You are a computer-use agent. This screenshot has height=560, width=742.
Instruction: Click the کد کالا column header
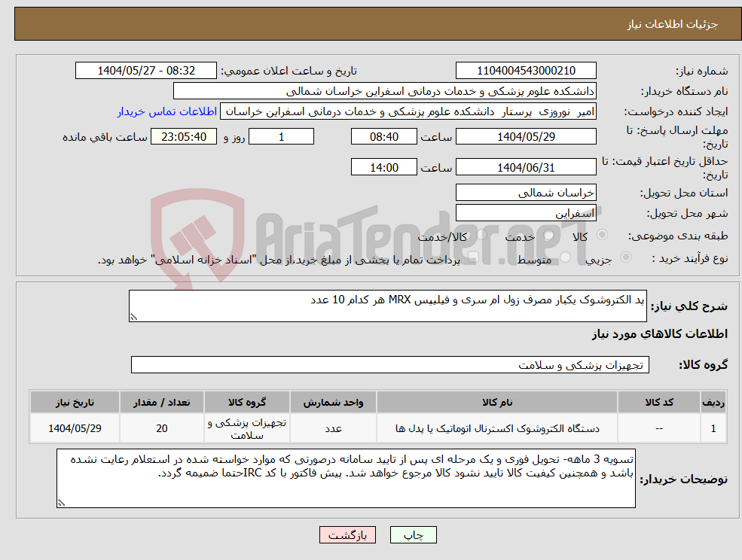click(x=658, y=403)
